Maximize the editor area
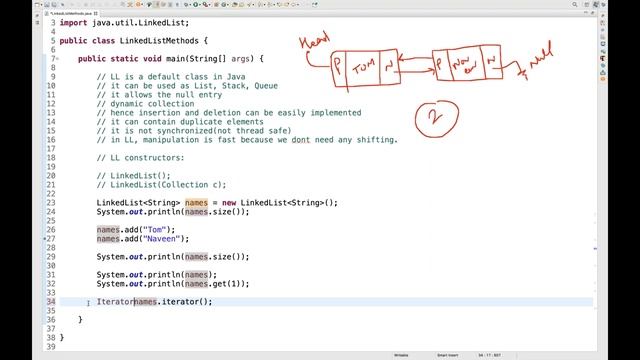 click(592, 13)
